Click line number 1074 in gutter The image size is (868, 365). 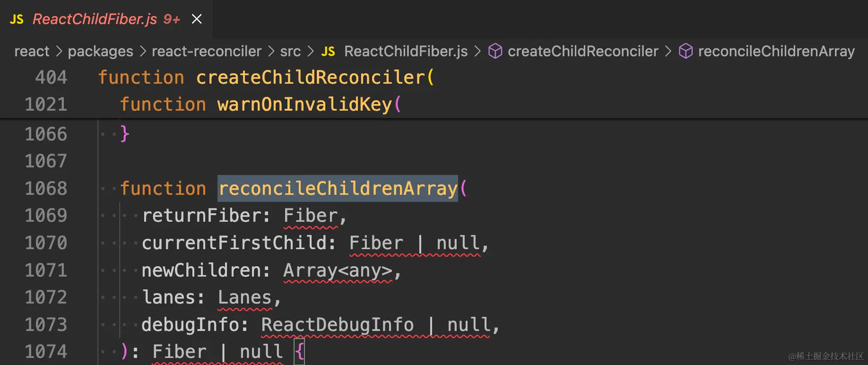[46, 352]
